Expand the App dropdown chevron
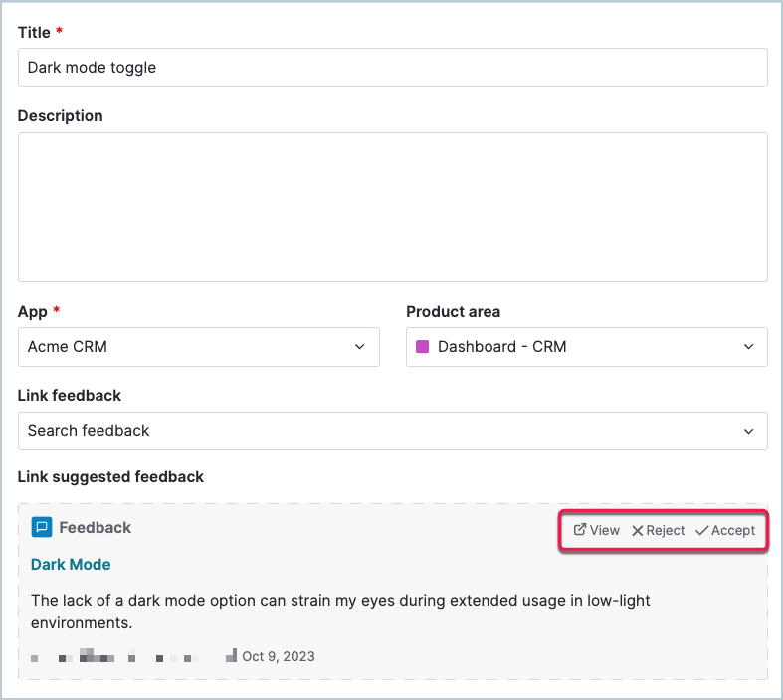 (x=359, y=347)
